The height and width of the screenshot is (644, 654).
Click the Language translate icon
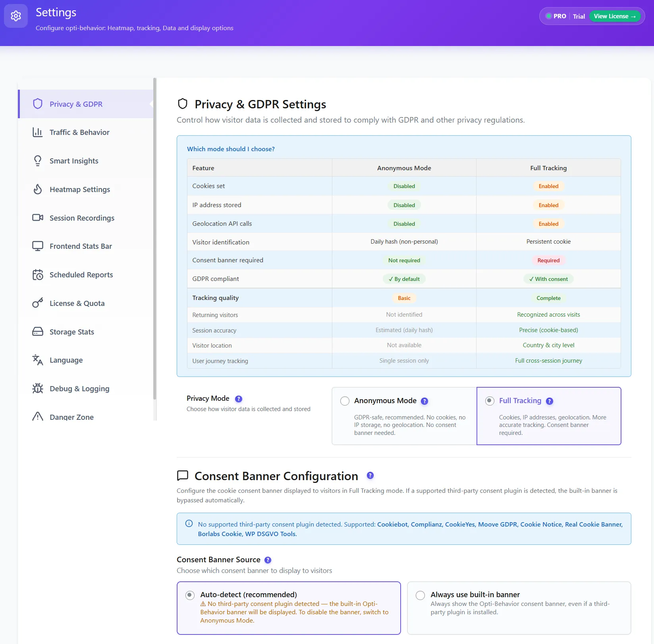(x=38, y=360)
